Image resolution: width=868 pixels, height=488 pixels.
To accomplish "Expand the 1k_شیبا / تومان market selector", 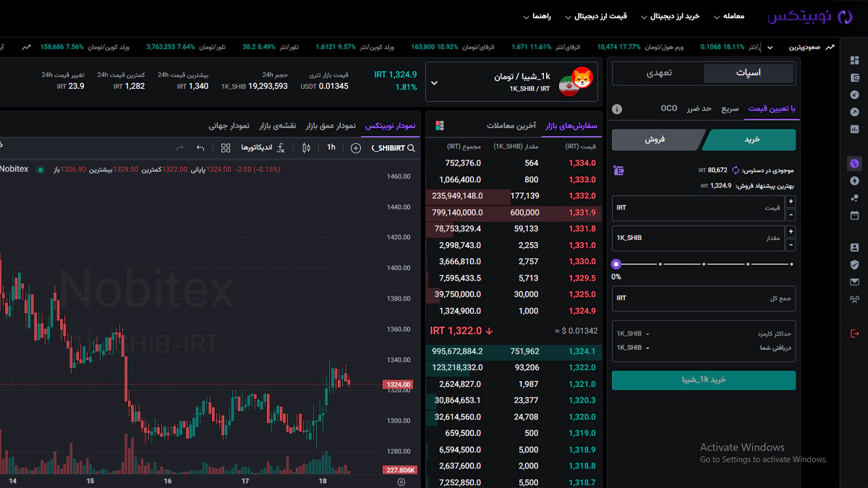I will coord(434,82).
